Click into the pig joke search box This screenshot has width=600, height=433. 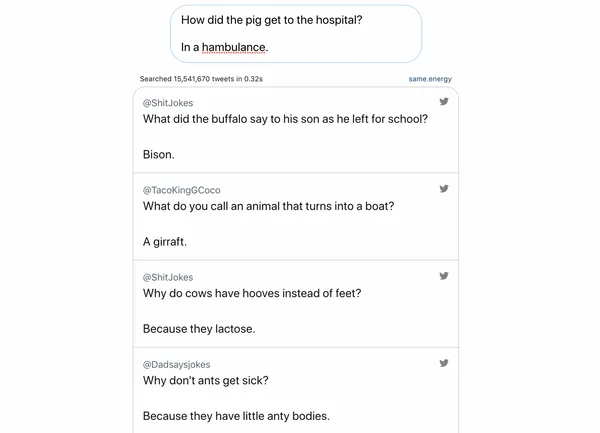(x=296, y=34)
